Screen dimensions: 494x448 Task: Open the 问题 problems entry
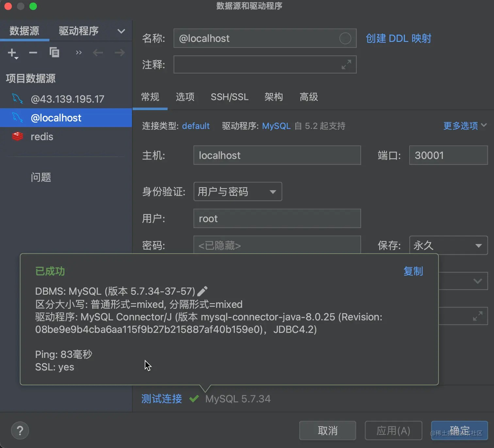41,177
